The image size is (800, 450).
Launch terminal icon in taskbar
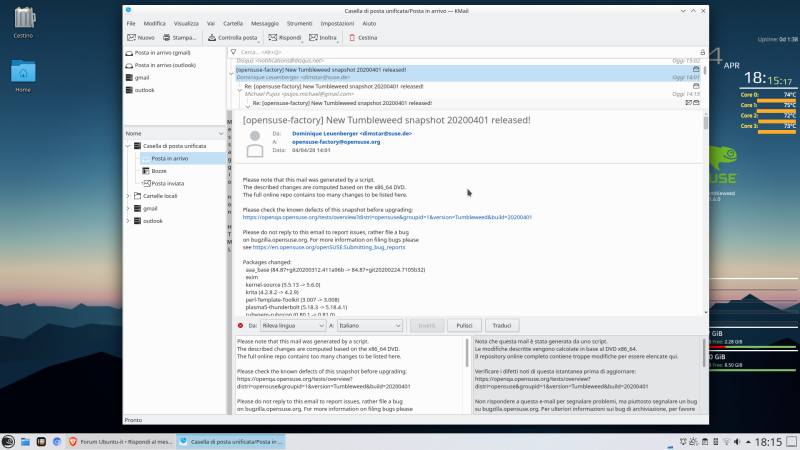coord(41,442)
